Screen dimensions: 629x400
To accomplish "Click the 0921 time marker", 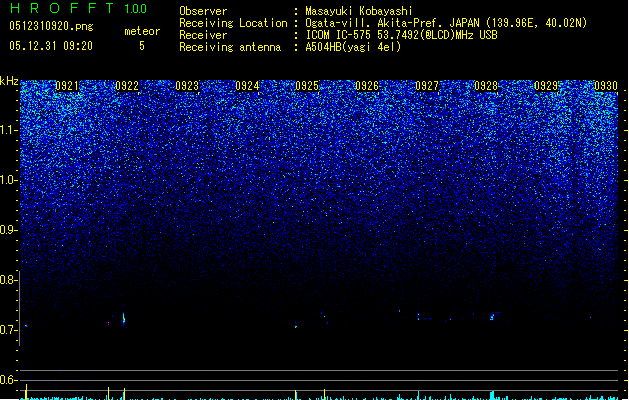I will pyautogui.click(x=67, y=86).
